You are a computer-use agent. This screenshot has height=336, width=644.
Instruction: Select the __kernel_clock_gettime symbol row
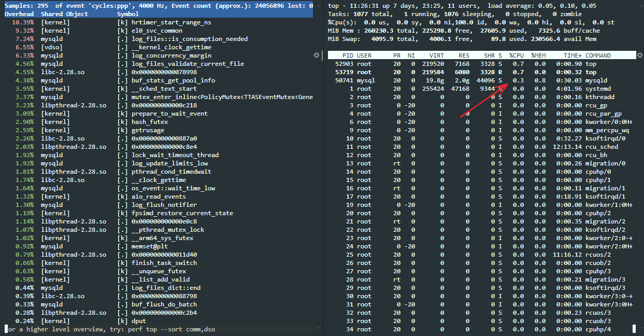158,47
